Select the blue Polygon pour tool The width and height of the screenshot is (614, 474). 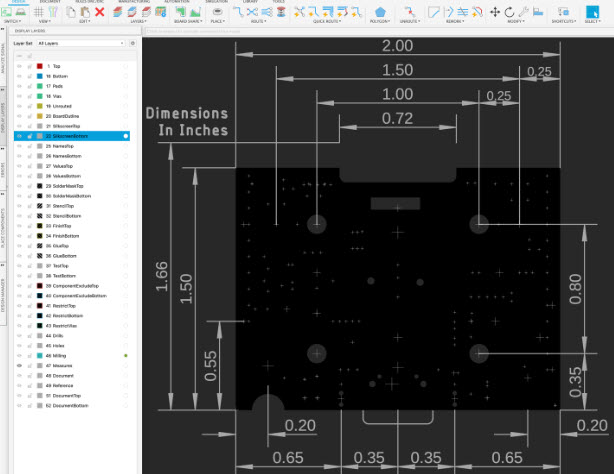(x=380, y=12)
